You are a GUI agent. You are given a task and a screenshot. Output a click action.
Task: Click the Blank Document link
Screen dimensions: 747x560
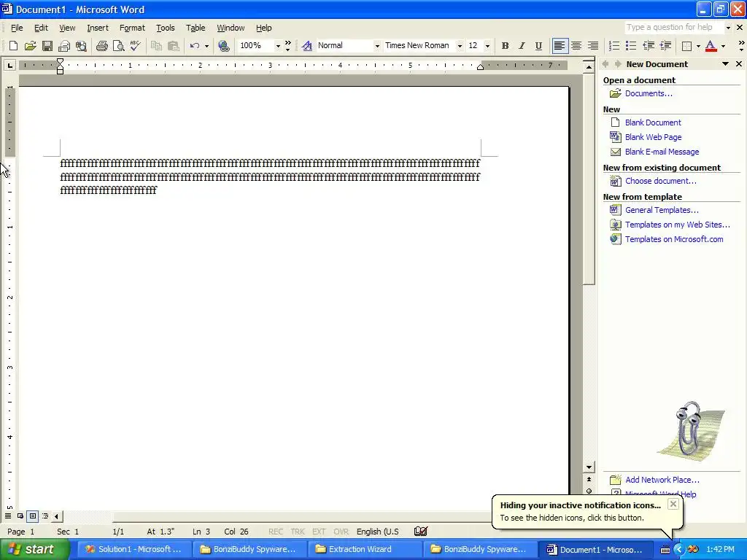click(x=653, y=122)
